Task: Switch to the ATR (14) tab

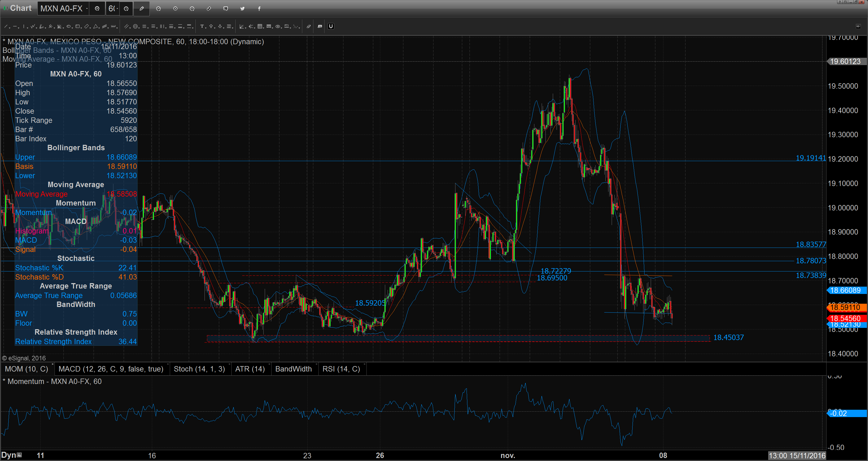Action: tap(250, 369)
